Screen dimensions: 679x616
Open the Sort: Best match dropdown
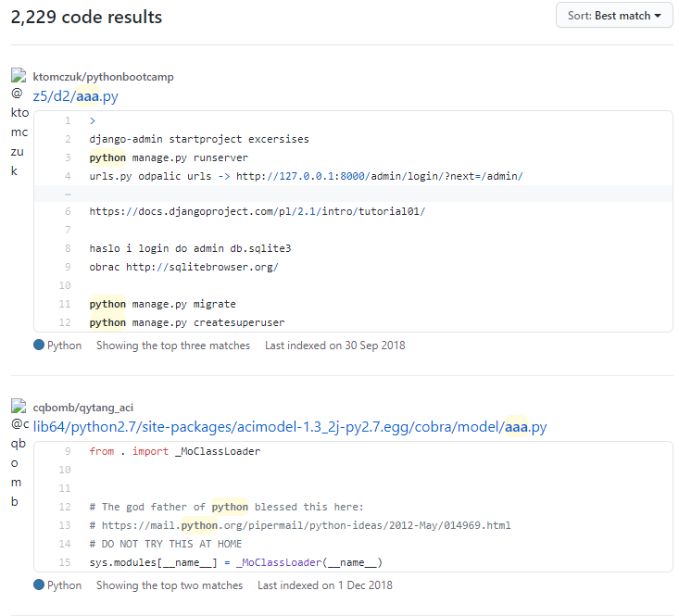pos(613,16)
